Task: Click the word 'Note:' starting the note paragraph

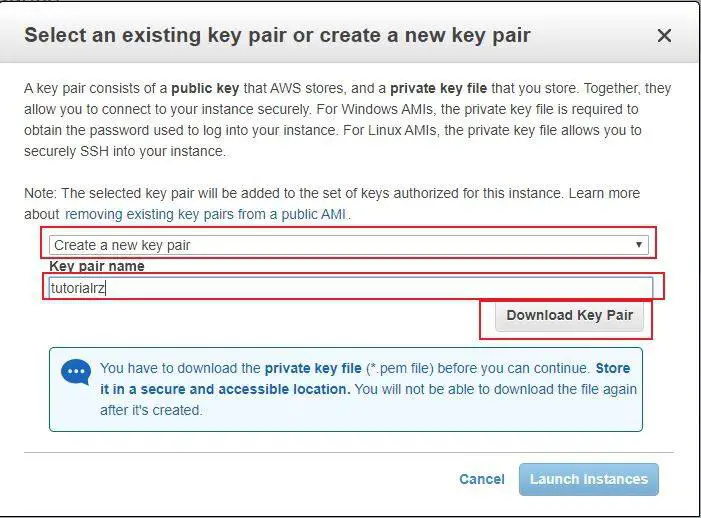Action: tap(42, 193)
